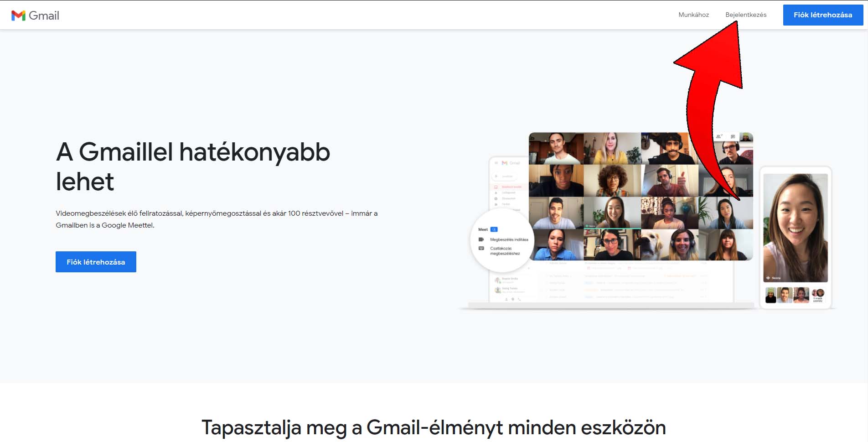Click the header Fiók létrehozása button
The width and height of the screenshot is (868, 442).
(823, 15)
